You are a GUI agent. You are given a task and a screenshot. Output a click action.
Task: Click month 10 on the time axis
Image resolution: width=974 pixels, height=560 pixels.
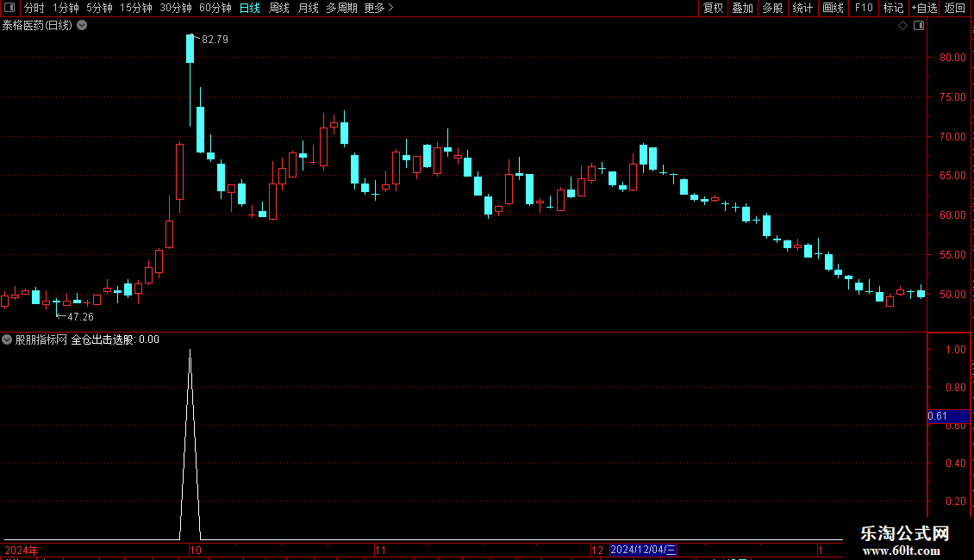point(196,550)
